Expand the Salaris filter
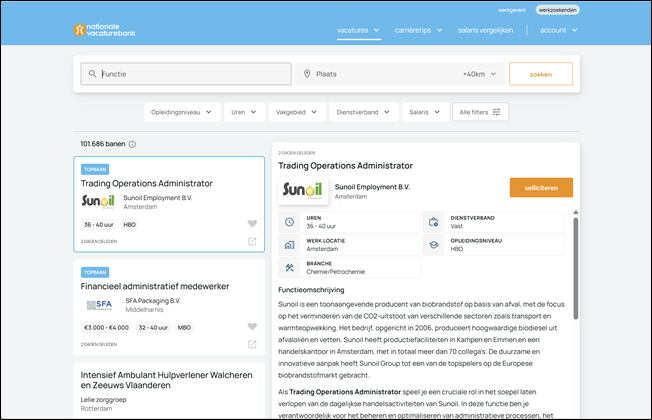 425,112
